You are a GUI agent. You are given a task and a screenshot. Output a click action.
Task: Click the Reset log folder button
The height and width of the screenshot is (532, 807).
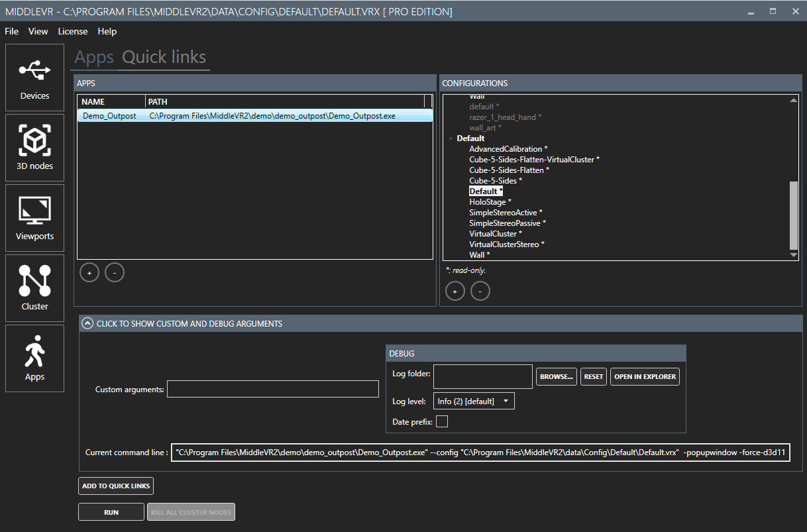[594, 376]
